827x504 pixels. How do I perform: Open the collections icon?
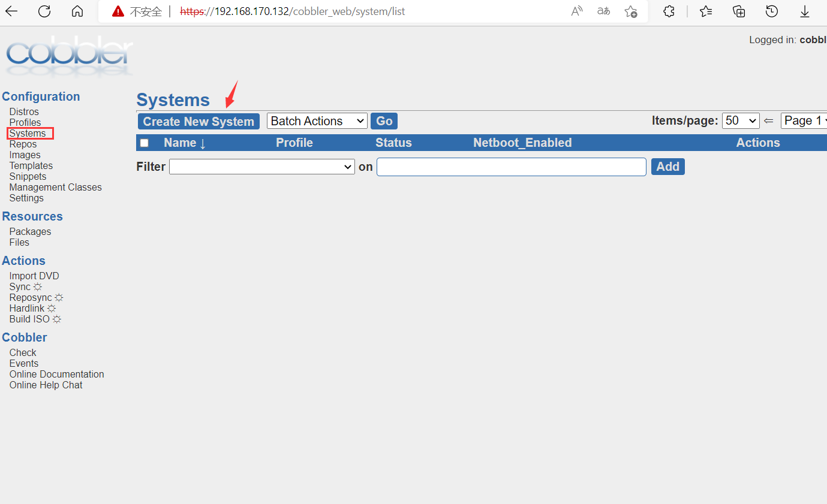point(739,11)
